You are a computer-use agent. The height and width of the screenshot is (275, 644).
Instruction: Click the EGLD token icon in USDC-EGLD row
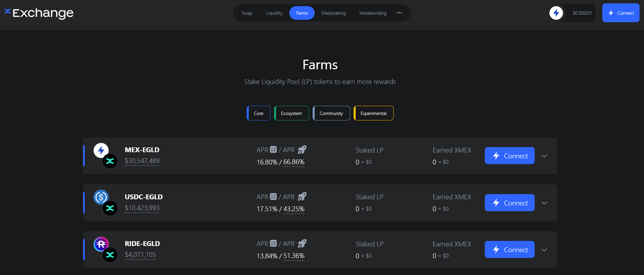110,208
